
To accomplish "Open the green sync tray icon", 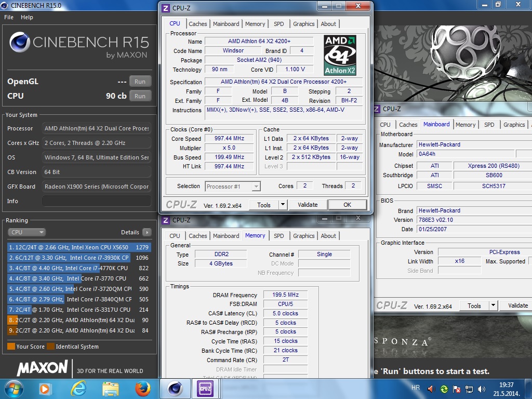I will tap(444, 389).
